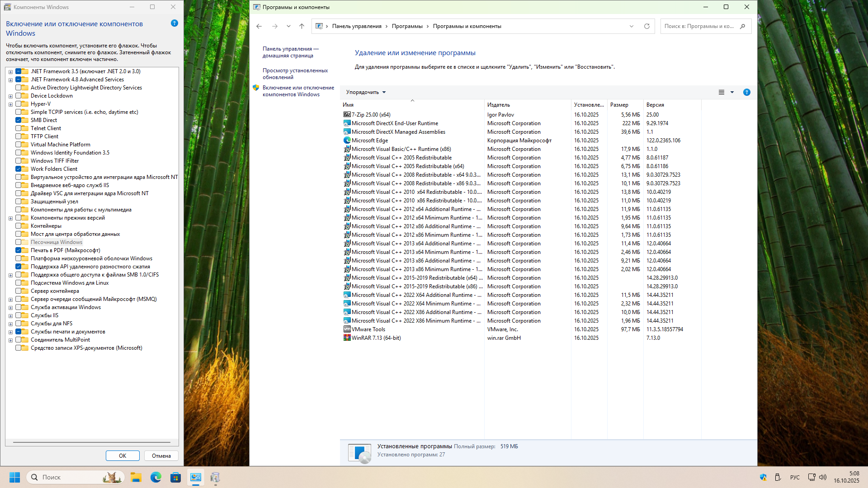Open the Упорядочить dropdown menu
Viewport: 868px width, 488px height.
pyautogui.click(x=366, y=92)
